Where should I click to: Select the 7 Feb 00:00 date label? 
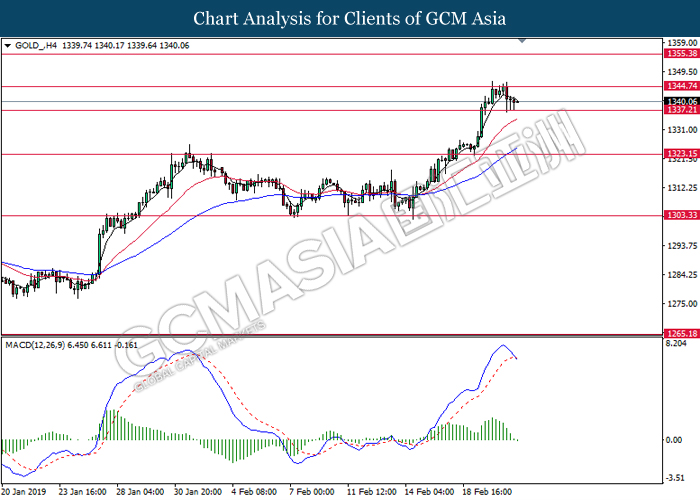[x=311, y=492]
